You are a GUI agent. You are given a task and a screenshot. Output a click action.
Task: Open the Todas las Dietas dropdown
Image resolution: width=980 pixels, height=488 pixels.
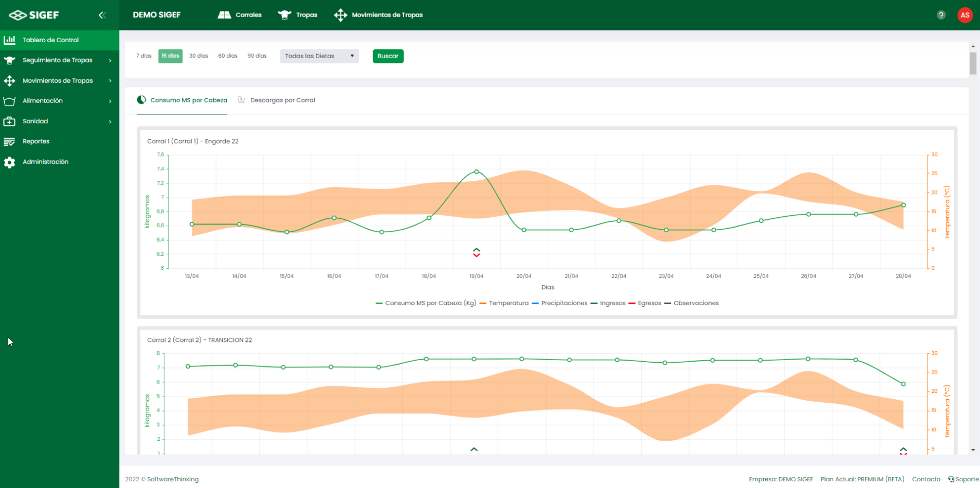click(x=319, y=56)
